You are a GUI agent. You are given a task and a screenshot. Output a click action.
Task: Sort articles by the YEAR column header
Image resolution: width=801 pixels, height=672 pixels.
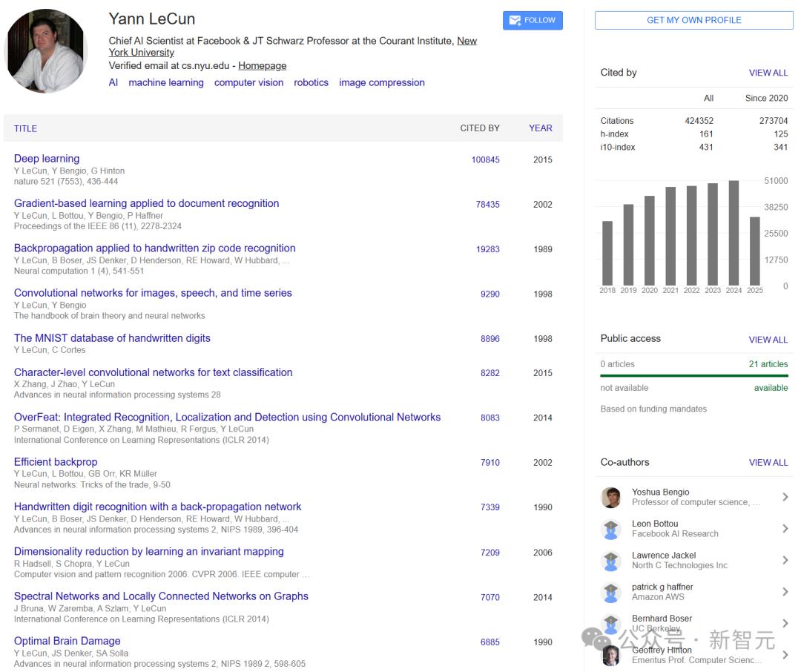[x=540, y=128]
